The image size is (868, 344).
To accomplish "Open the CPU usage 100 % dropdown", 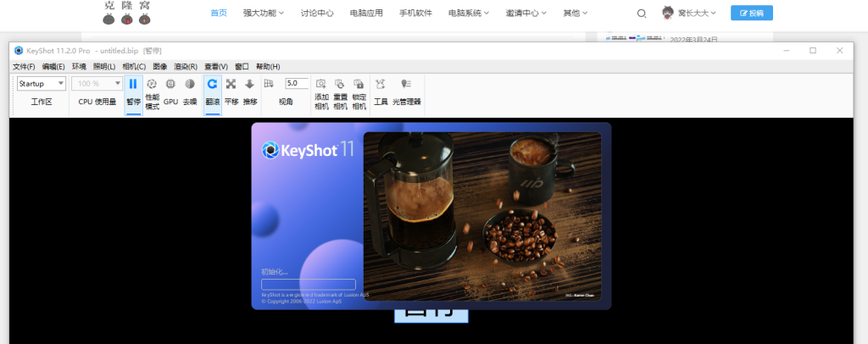I will pyautogui.click(x=97, y=84).
